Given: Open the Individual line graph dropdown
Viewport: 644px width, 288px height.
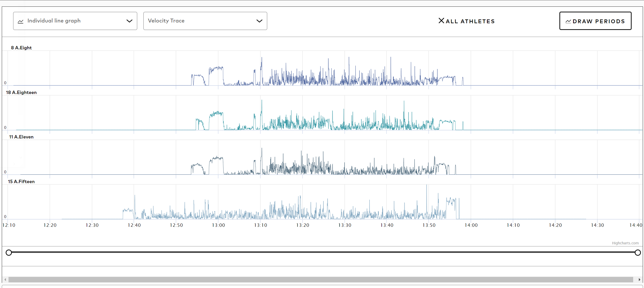Looking at the screenshot, I should 75,21.
